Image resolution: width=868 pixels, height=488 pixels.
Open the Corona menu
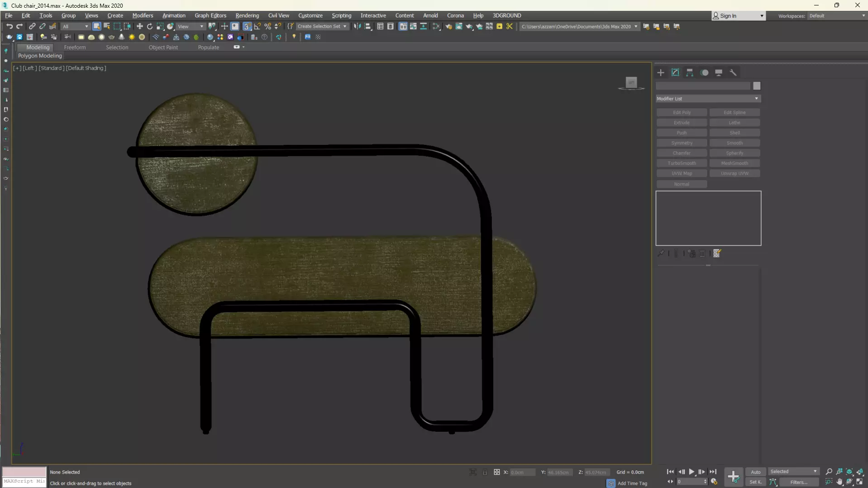[x=455, y=15]
